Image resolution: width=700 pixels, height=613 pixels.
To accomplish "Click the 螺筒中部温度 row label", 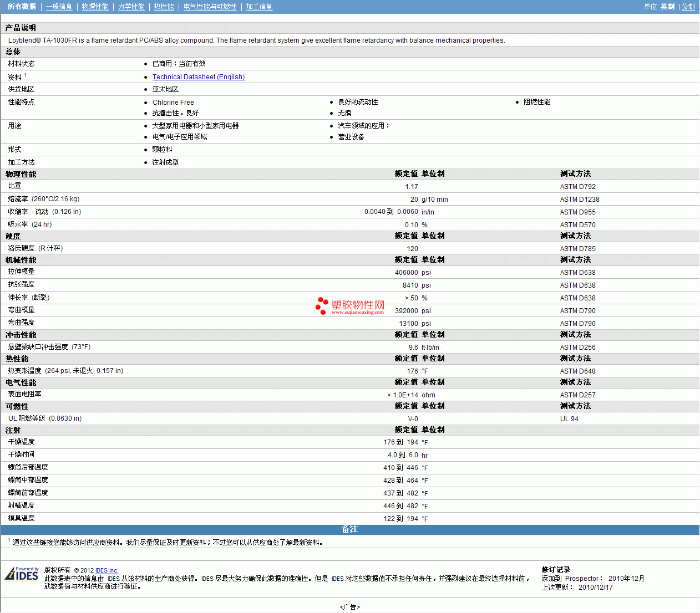I will 28,480.
